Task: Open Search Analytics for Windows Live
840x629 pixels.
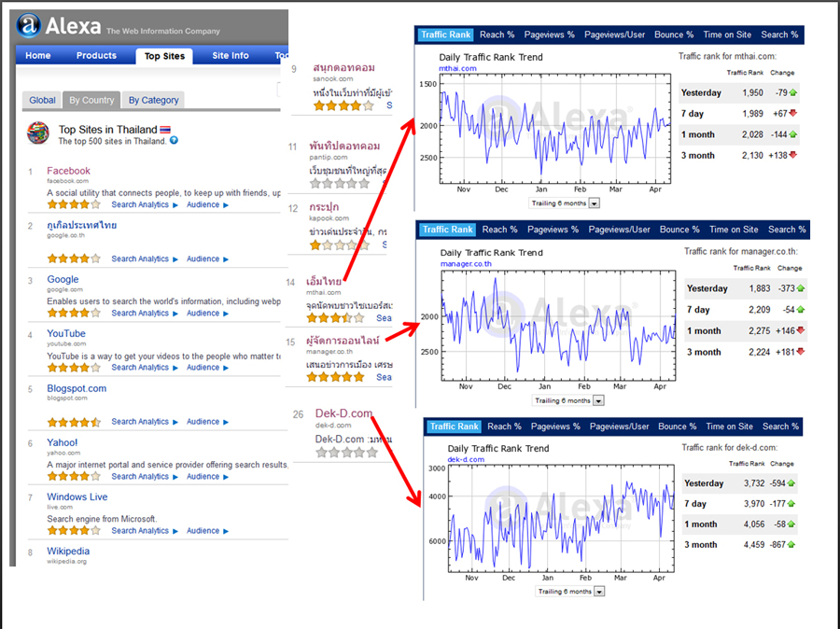Action: tap(140, 530)
